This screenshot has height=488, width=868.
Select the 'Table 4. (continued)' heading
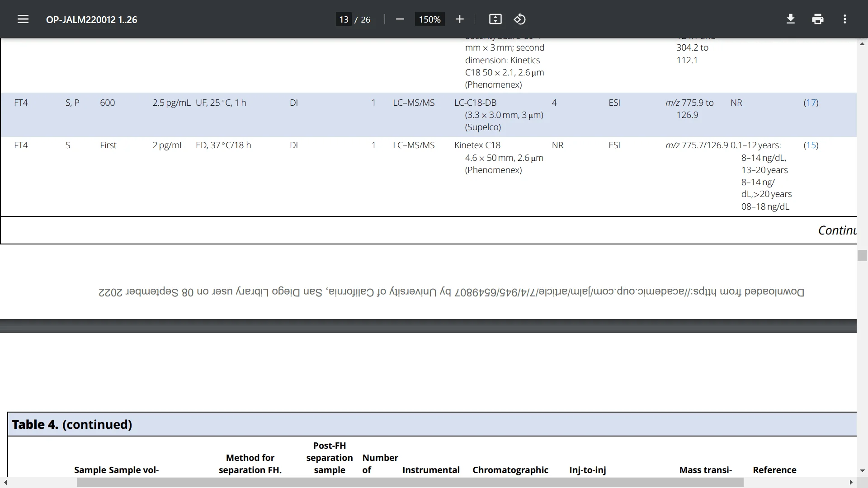pos(72,424)
